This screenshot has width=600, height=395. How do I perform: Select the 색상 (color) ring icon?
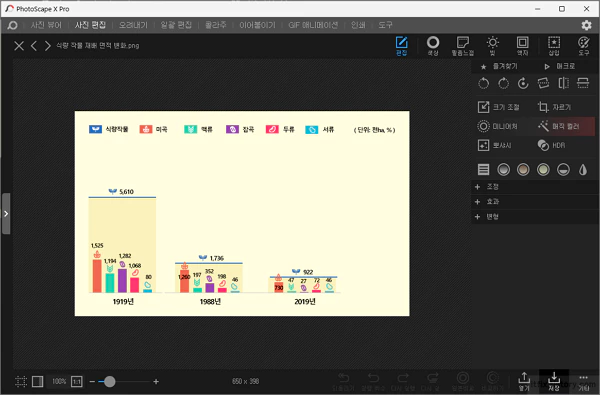point(433,46)
